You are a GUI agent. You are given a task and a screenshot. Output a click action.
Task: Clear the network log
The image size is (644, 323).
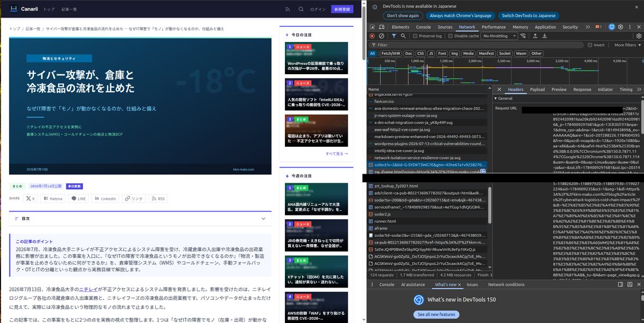382,36
